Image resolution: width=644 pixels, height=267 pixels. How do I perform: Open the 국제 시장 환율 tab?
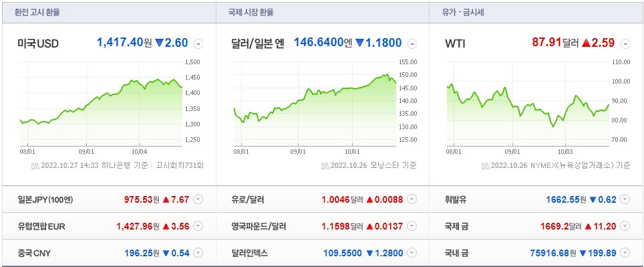pyautogui.click(x=251, y=12)
